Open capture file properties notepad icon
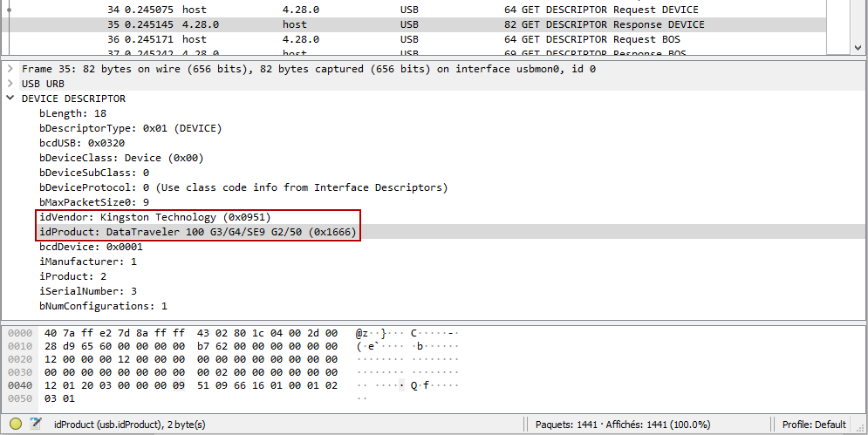The image size is (868, 435). (36, 425)
